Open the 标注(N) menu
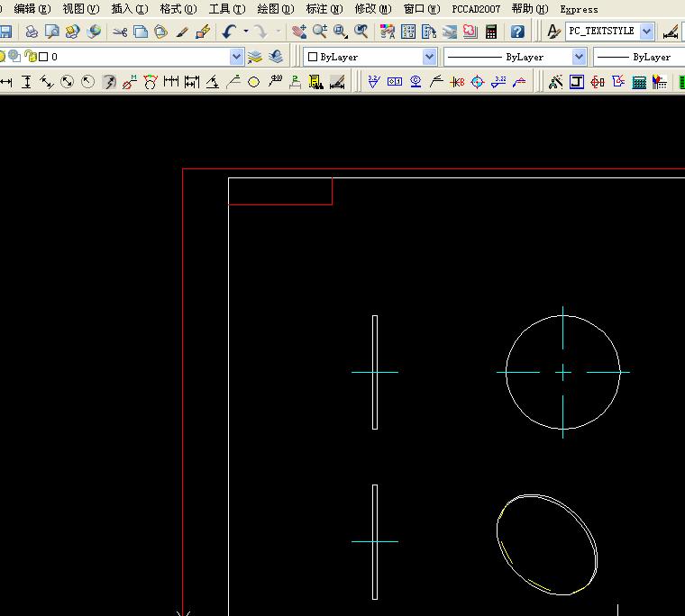 point(324,9)
